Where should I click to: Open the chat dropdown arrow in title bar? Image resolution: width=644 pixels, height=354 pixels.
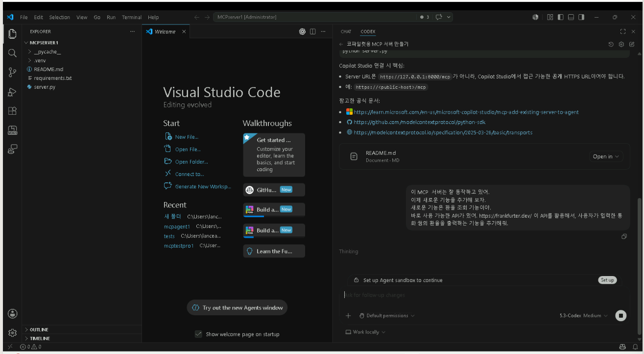click(x=449, y=17)
